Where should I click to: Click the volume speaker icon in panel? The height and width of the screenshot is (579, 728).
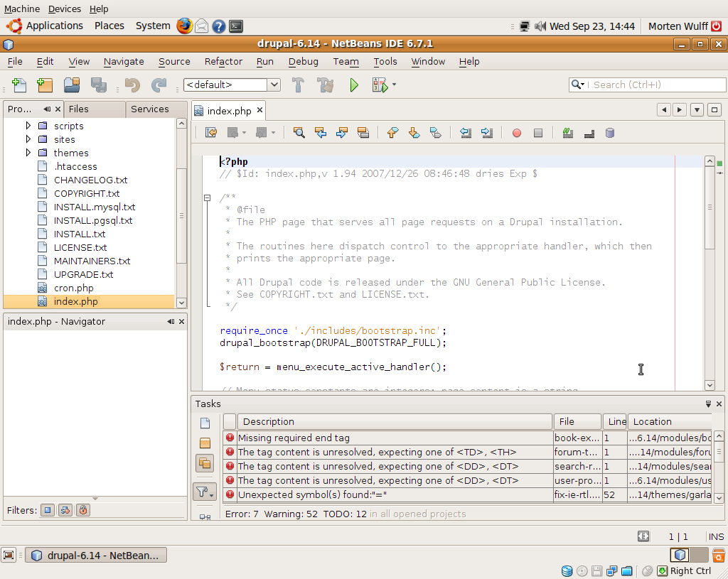tap(540, 26)
